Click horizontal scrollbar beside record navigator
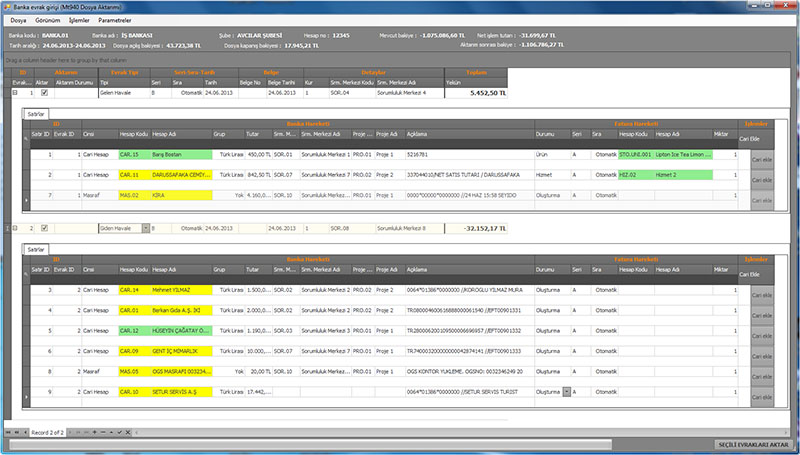The width and height of the screenshot is (800, 455). point(459,433)
